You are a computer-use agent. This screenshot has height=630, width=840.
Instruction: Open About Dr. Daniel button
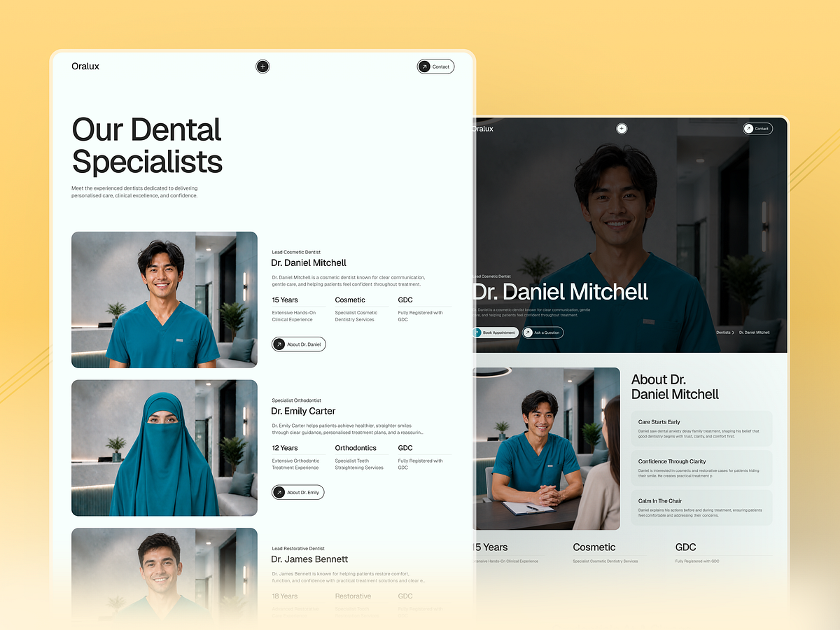[299, 344]
